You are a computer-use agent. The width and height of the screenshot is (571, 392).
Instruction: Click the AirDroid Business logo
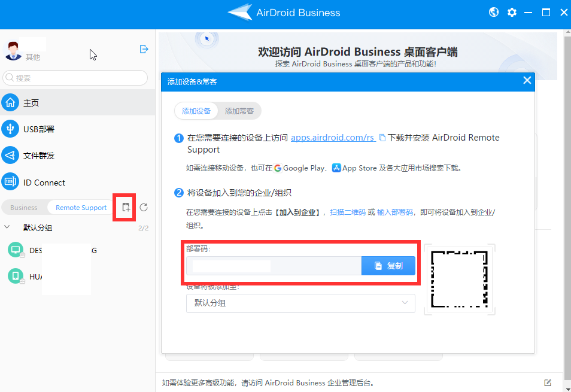[x=240, y=12]
